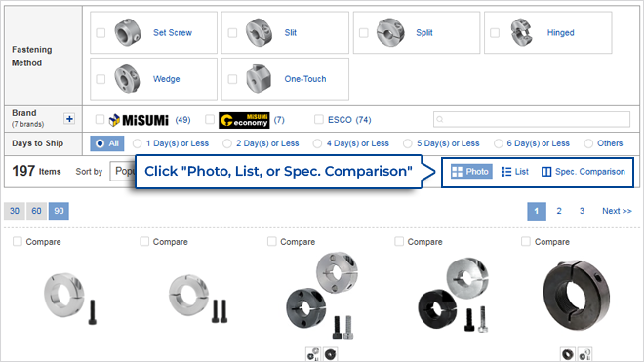Switch to List view icon

[506, 172]
